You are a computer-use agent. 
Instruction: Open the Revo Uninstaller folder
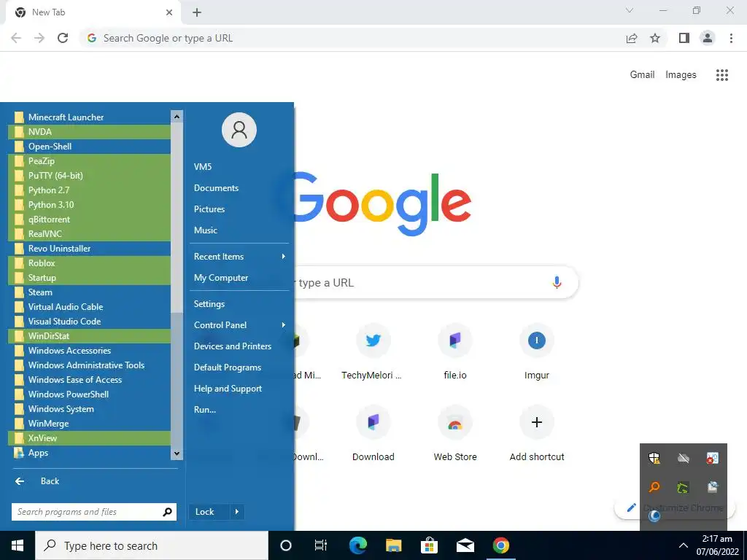tap(89, 249)
